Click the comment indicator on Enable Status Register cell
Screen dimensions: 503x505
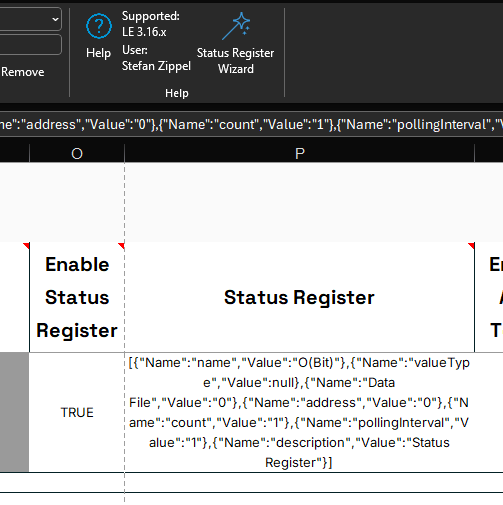pos(122,246)
